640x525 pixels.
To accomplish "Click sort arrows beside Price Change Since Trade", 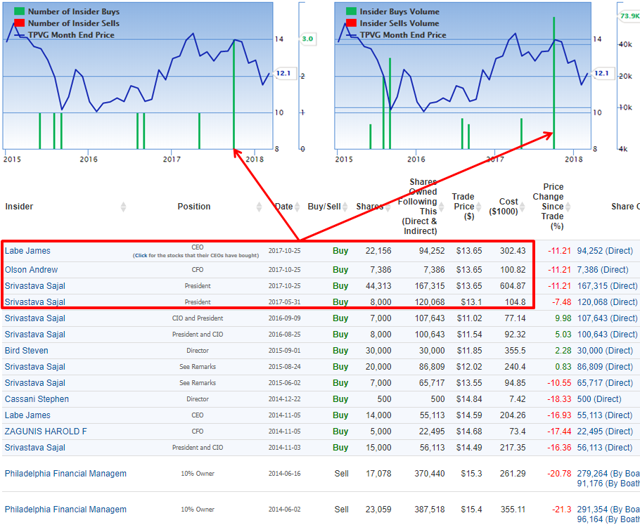I will pos(568,207).
